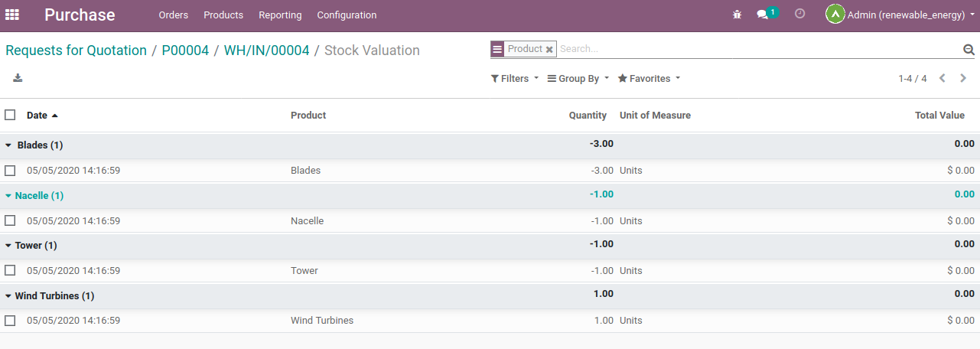Viewport: 980px width, 349px height.
Task: Click the search magnifier icon
Action: 969,50
